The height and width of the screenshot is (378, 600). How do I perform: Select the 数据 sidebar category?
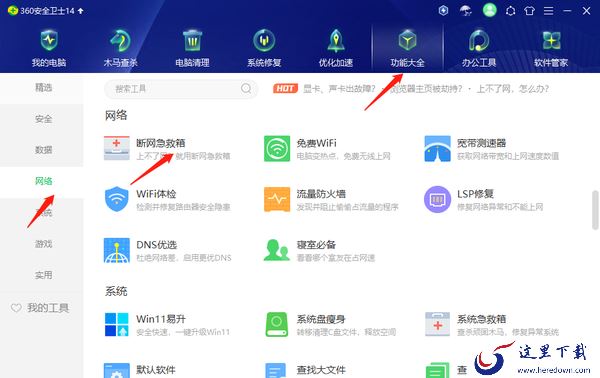click(43, 150)
